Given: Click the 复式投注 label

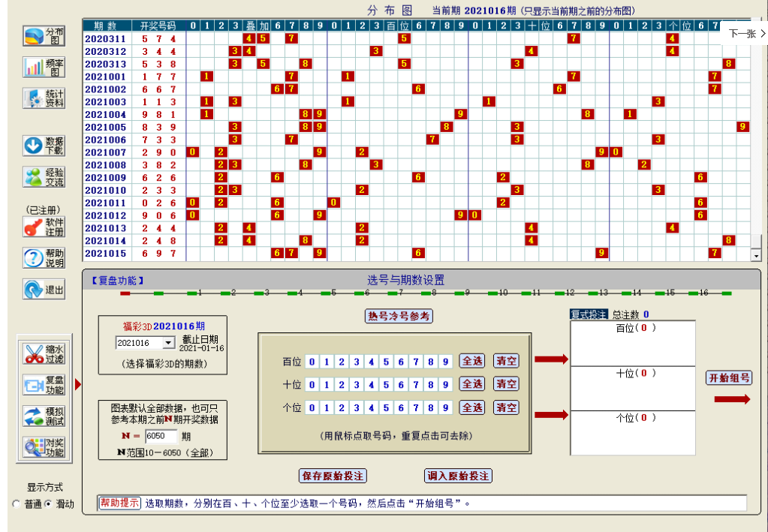Looking at the screenshot, I should (589, 314).
